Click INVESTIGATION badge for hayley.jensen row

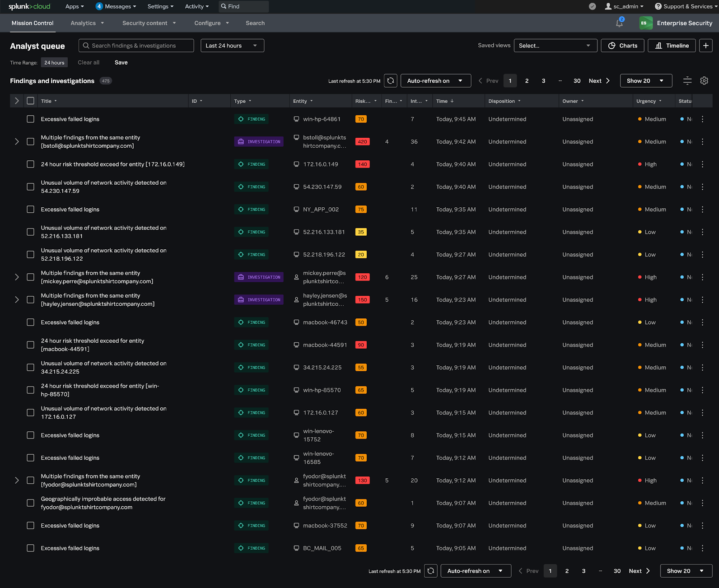pos(259,300)
